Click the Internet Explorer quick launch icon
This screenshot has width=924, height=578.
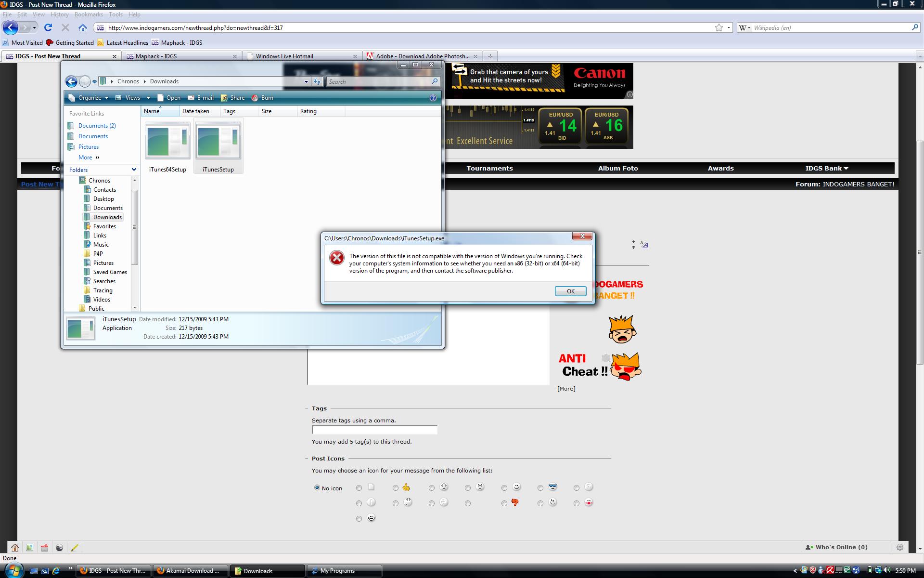tap(56, 571)
